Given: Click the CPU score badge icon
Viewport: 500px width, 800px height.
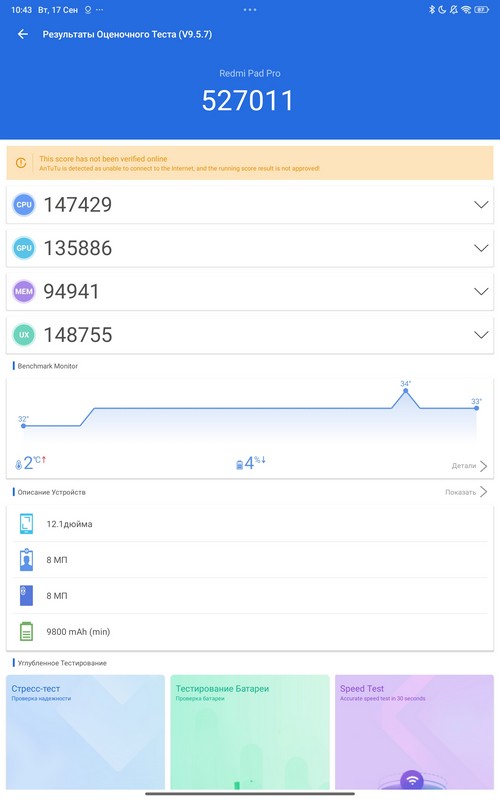Looking at the screenshot, I should (x=24, y=205).
